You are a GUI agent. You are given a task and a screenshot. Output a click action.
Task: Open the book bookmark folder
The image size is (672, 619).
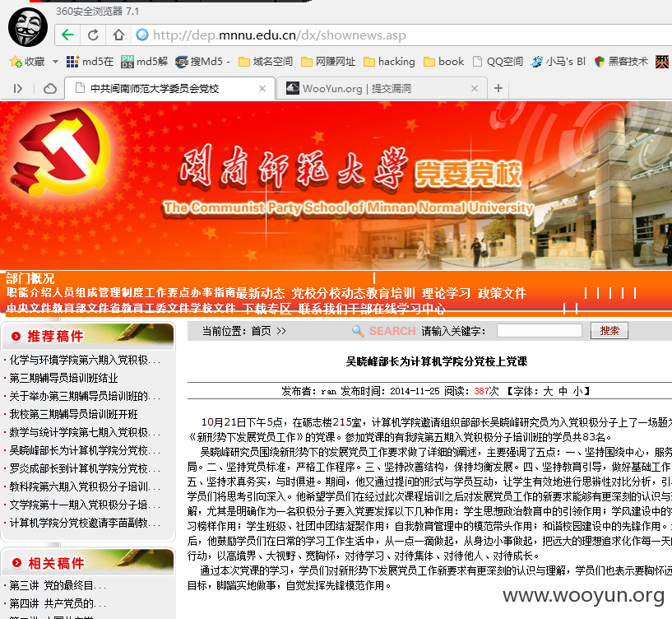[x=443, y=62]
